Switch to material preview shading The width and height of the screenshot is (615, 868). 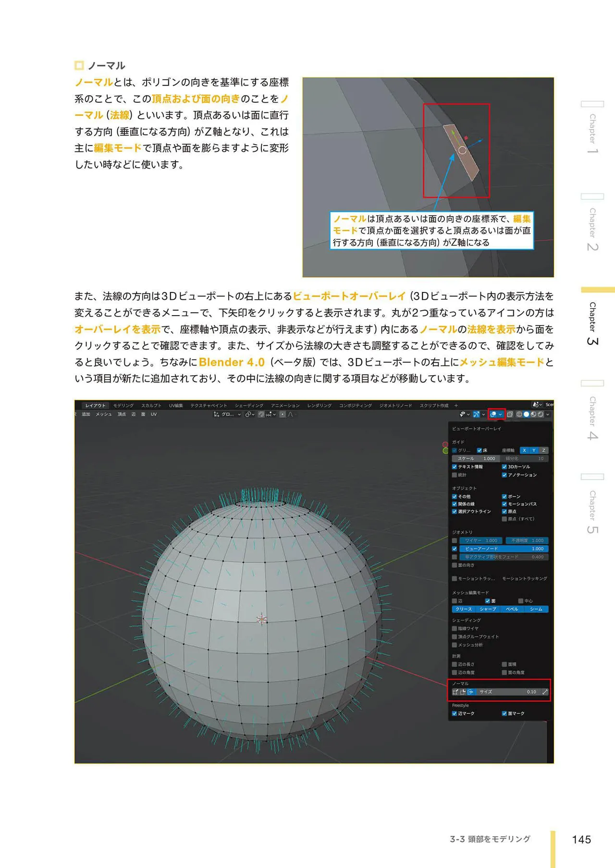533,414
